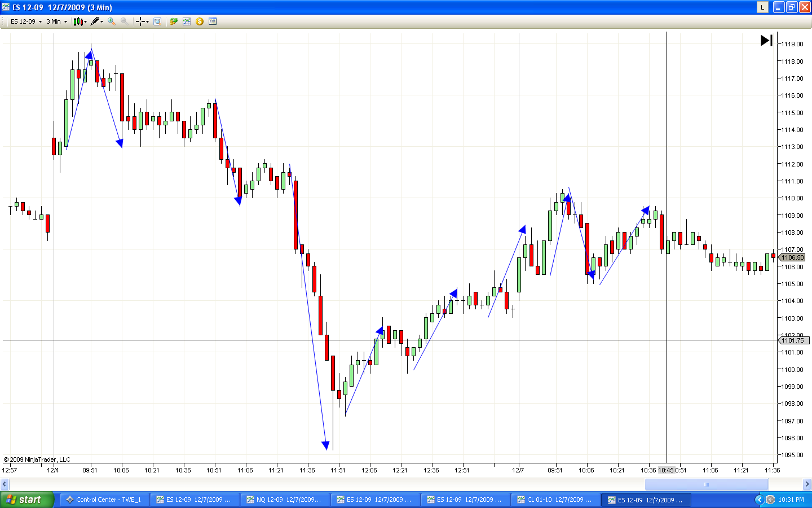812x508 pixels.
Task: Open the indicators chart icon
Action: coord(187,21)
